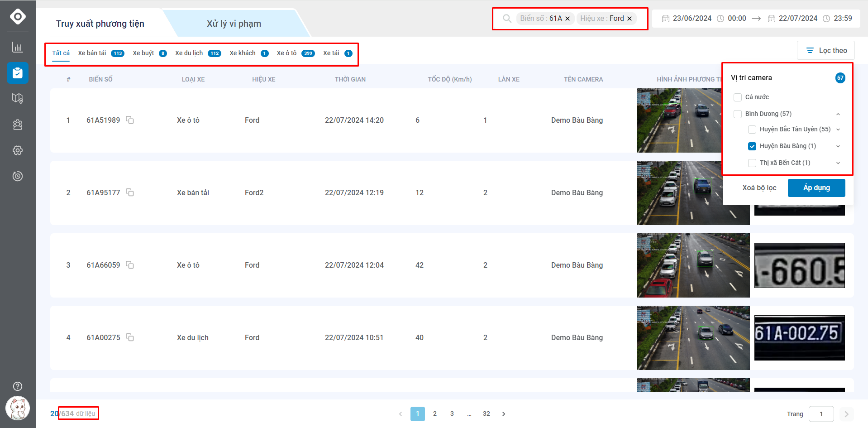
Task: Go to page 3
Action: pos(452,414)
